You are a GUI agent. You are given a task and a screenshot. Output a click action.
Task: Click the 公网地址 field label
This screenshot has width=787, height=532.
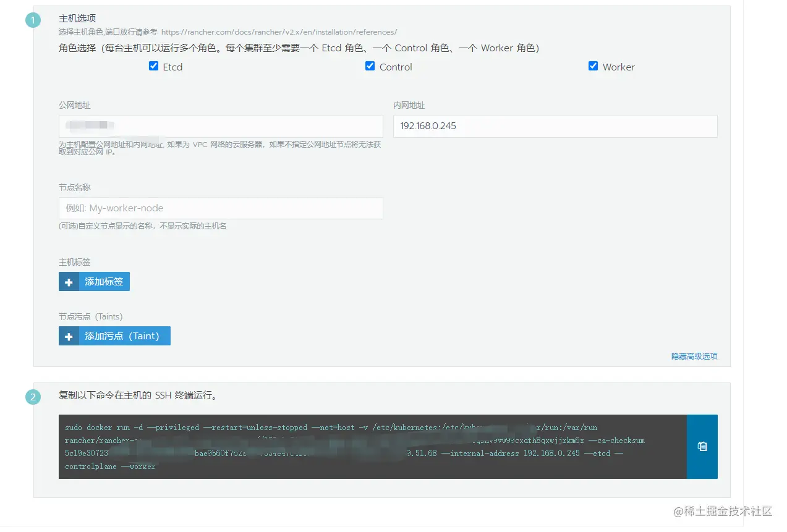75,106
